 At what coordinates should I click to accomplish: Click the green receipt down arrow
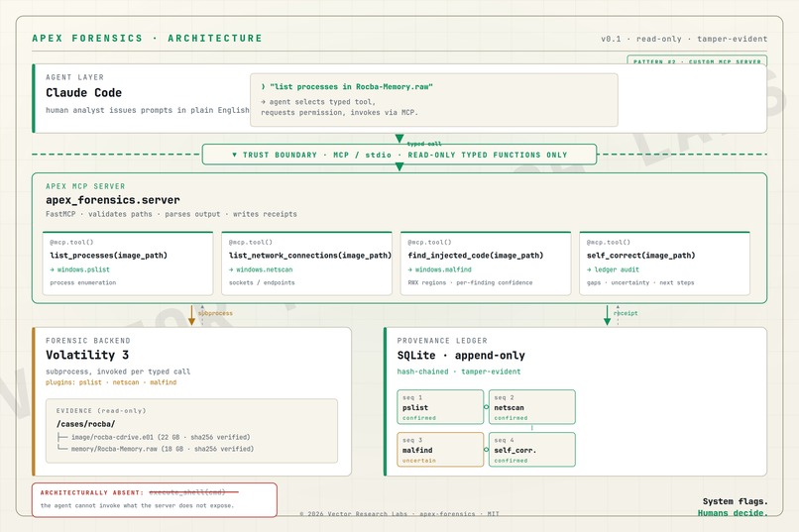point(607,315)
